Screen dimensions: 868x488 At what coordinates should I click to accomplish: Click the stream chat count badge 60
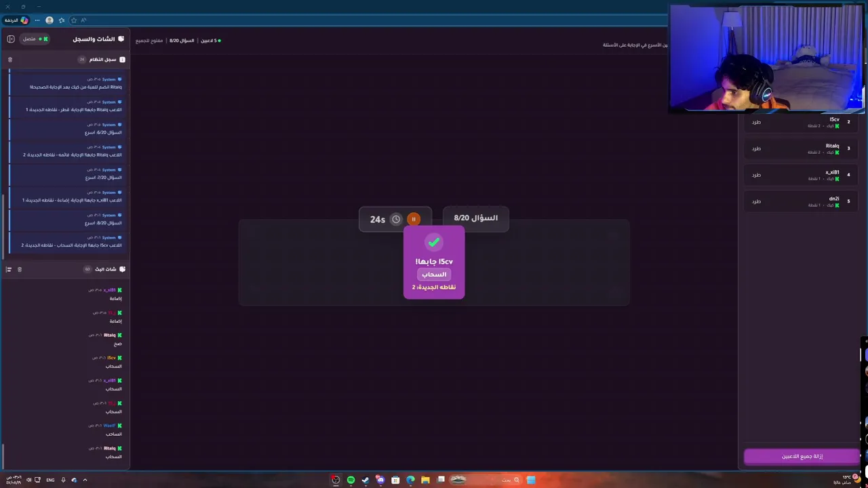87,269
